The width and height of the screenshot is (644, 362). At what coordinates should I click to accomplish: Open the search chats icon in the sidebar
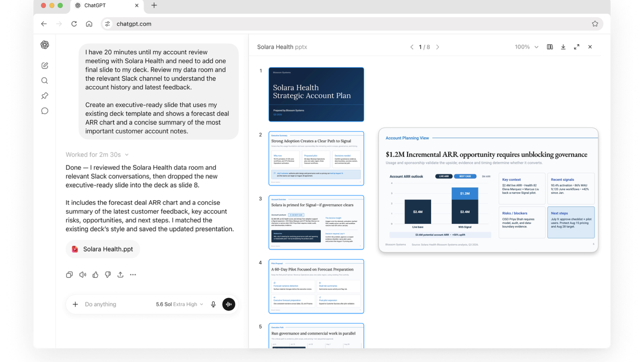[45, 80]
